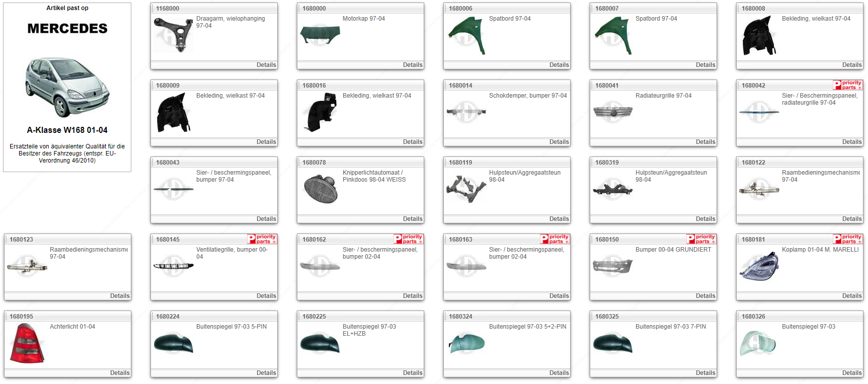This screenshot has height=384, width=868.
Task: Click the MERCEDES brand heading
Action: 67,28
